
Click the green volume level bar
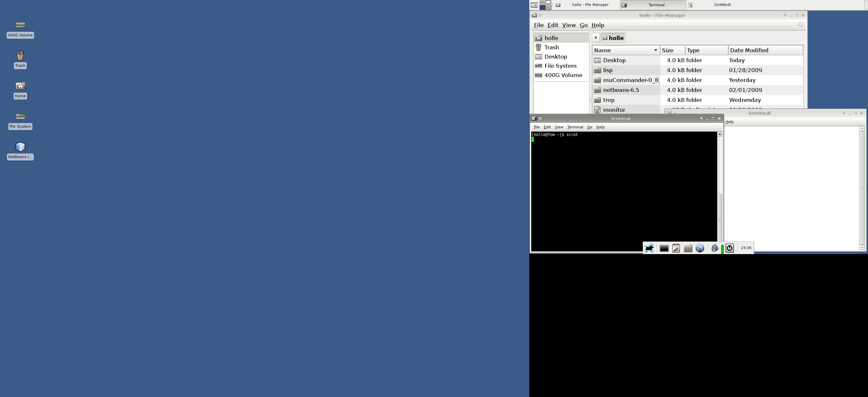(x=722, y=249)
